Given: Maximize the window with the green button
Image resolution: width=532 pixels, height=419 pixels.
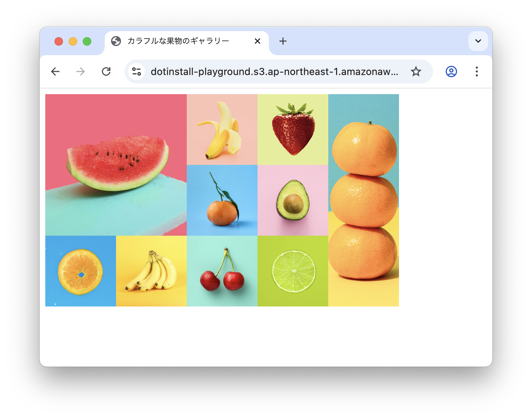Looking at the screenshot, I should (87, 41).
